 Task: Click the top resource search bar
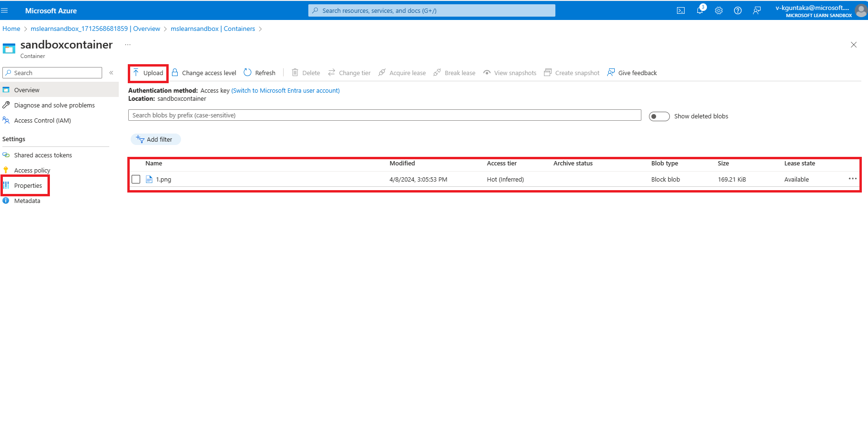(x=432, y=10)
